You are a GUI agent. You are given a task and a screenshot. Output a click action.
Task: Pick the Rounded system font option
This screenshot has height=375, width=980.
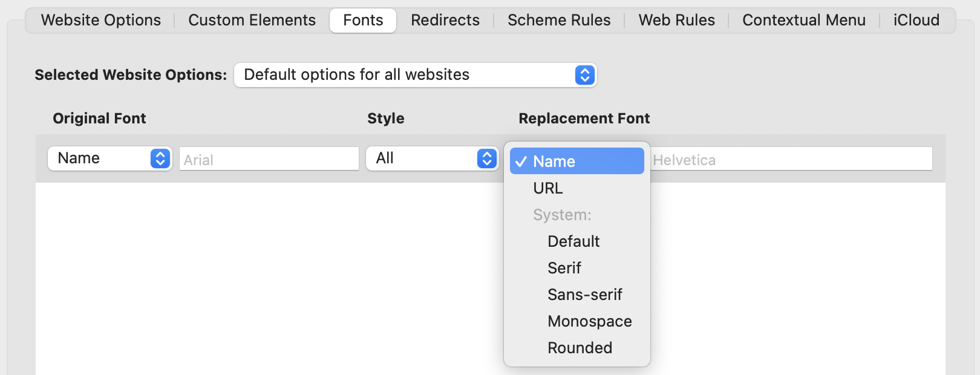[580, 348]
